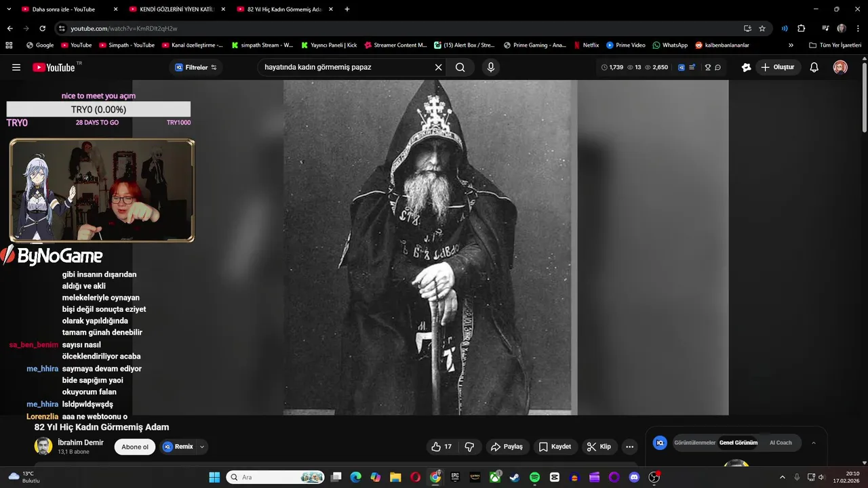Reload the current page
The height and width of the screenshot is (488, 868).
(x=42, y=28)
